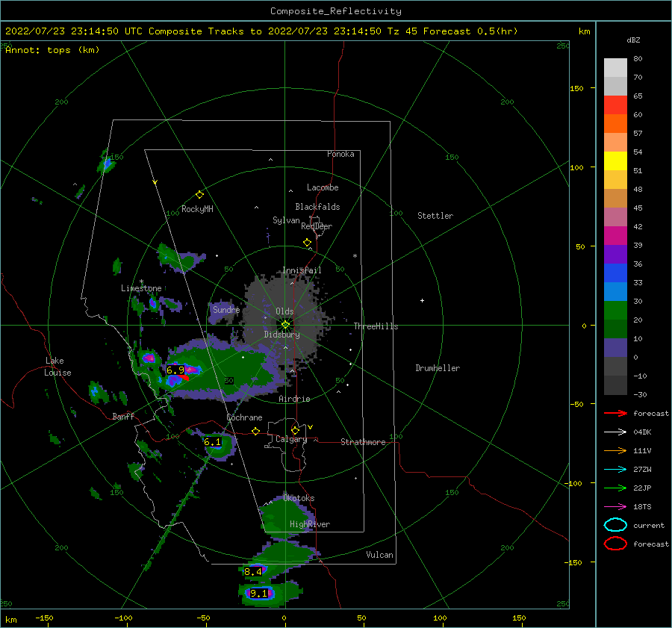
Task: Click the Innisfail city label
Action: coord(302,270)
